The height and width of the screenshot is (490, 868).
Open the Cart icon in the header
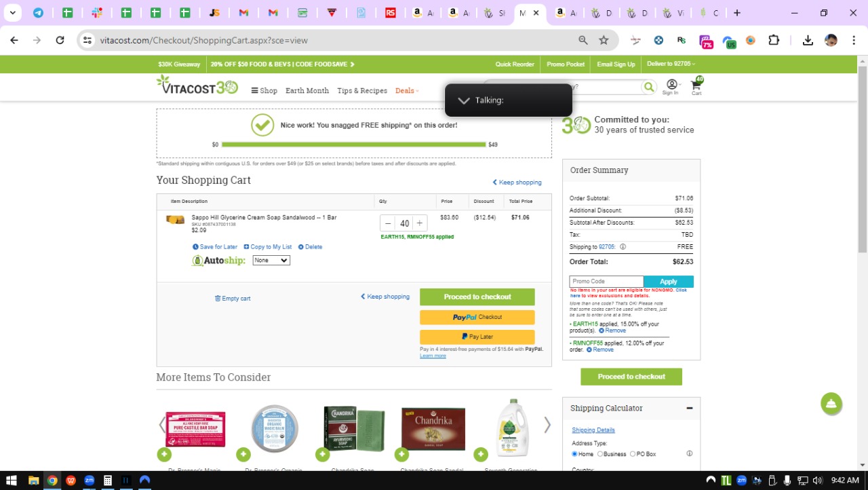pyautogui.click(x=696, y=86)
